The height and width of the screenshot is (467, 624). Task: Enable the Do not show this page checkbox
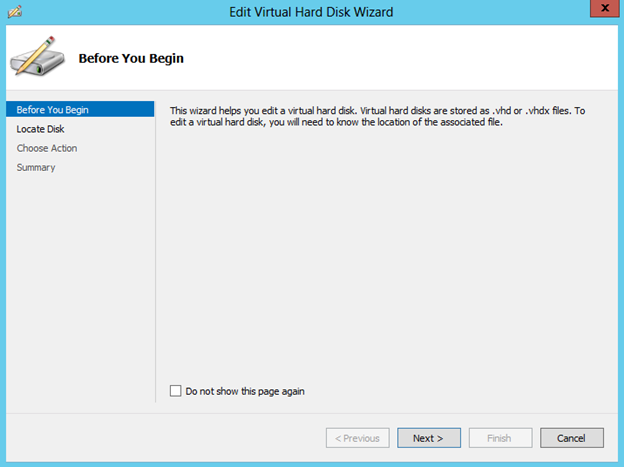pyautogui.click(x=176, y=391)
